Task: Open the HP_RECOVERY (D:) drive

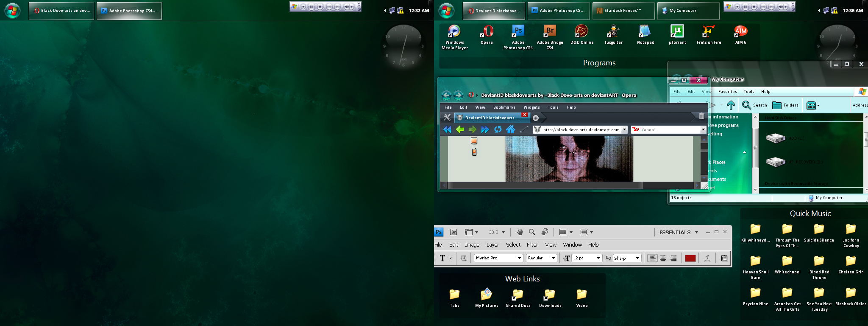Action: pyautogui.click(x=794, y=162)
